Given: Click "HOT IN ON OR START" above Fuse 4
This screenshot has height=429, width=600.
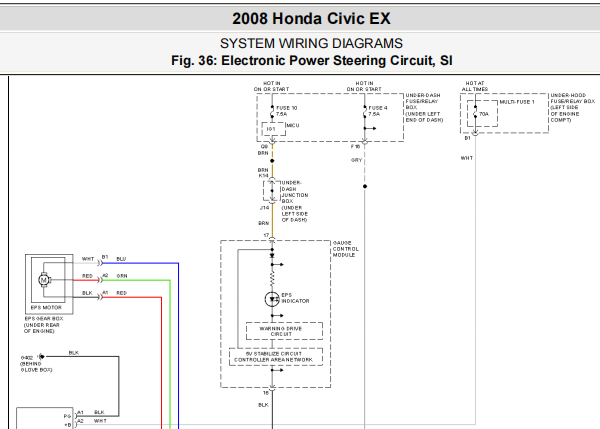Looking at the screenshot, I should 364,86.
